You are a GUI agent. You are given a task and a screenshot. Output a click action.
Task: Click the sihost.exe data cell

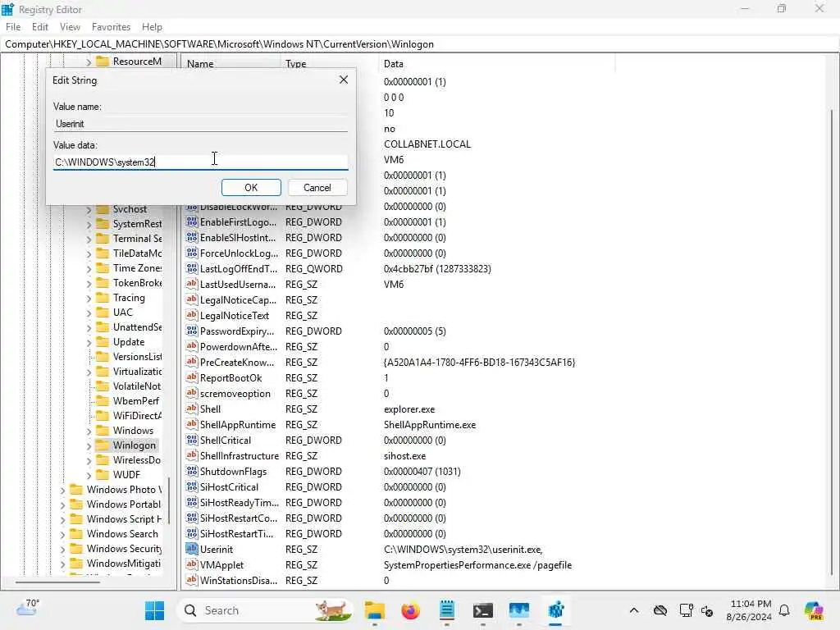(x=405, y=455)
